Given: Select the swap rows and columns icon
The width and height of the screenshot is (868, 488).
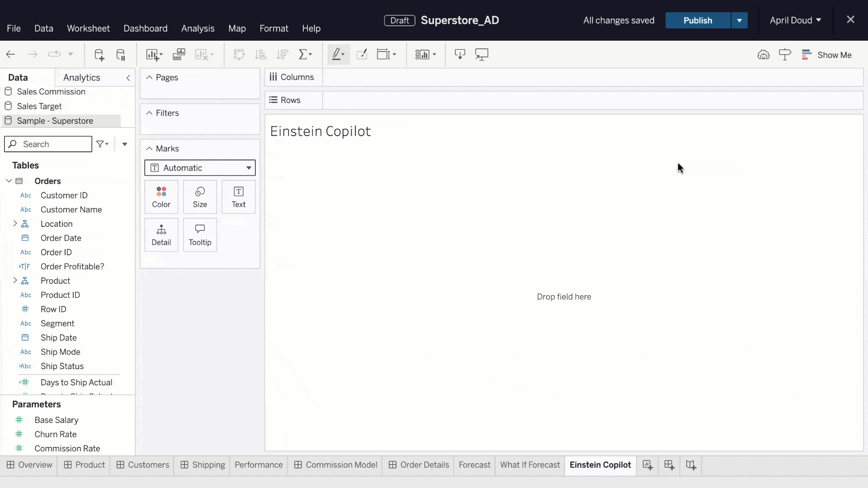Looking at the screenshot, I should tap(238, 54).
